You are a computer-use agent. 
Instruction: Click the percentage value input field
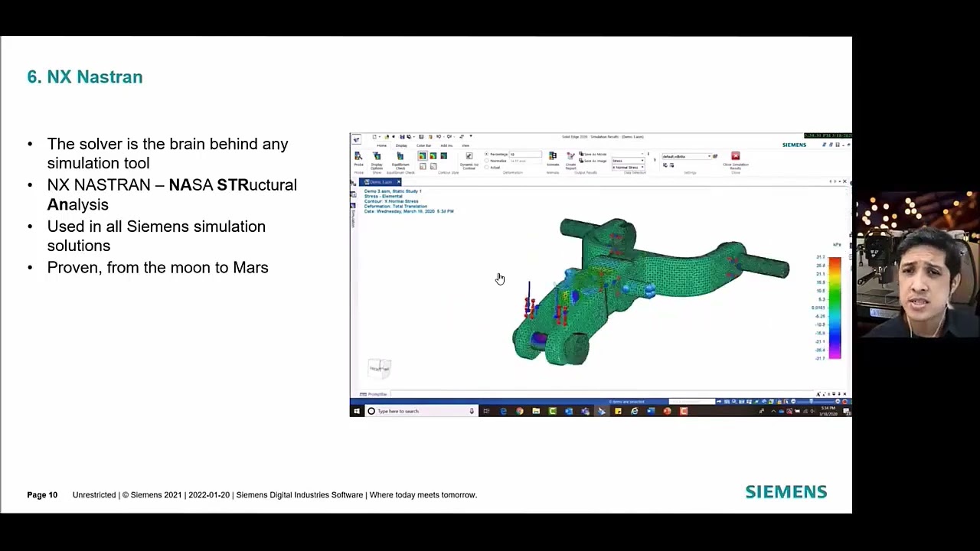point(525,154)
